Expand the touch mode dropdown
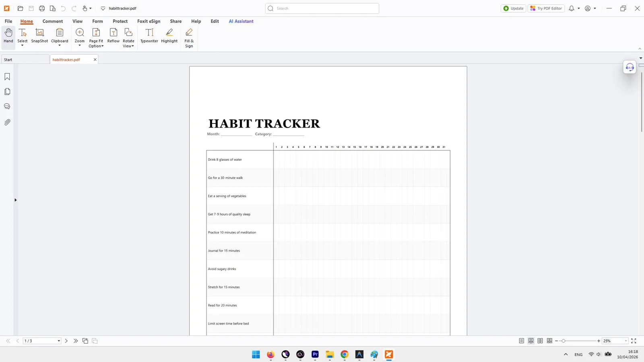Viewport: 644px width, 362px height. click(x=91, y=8)
